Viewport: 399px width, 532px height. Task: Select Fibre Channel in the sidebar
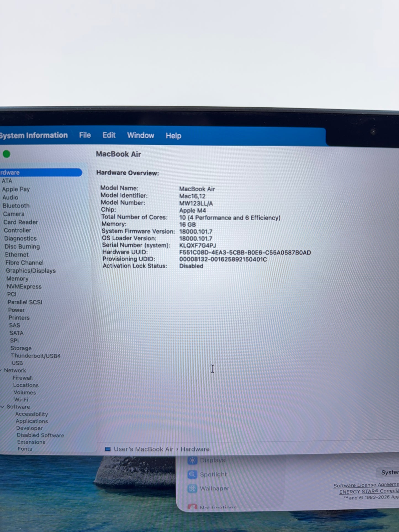coord(24,263)
